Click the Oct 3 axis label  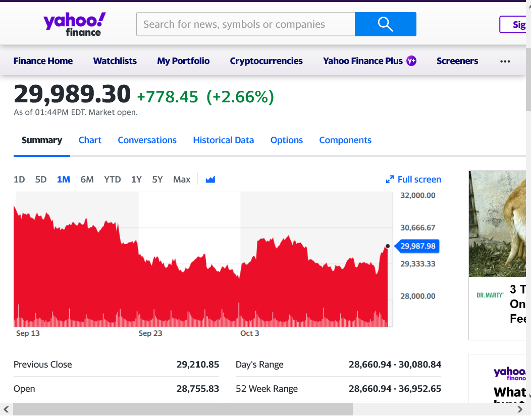pyautogui.click(x=249, y=333)
